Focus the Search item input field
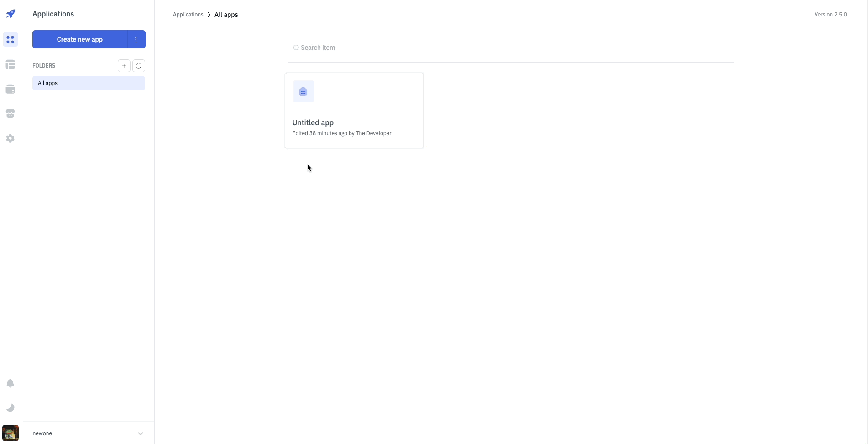The width and height of the screenshot is (868, 444). point(511,48)
